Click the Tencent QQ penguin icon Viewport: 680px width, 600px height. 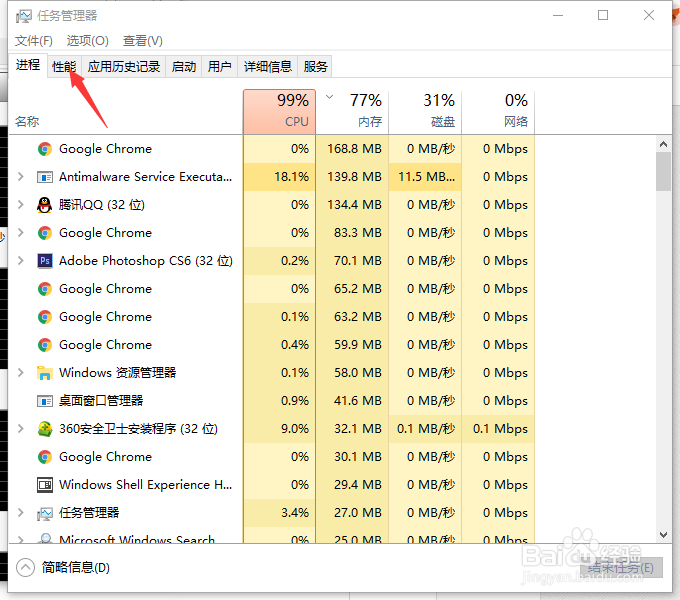pyautogui.click(x=44, y=205)
